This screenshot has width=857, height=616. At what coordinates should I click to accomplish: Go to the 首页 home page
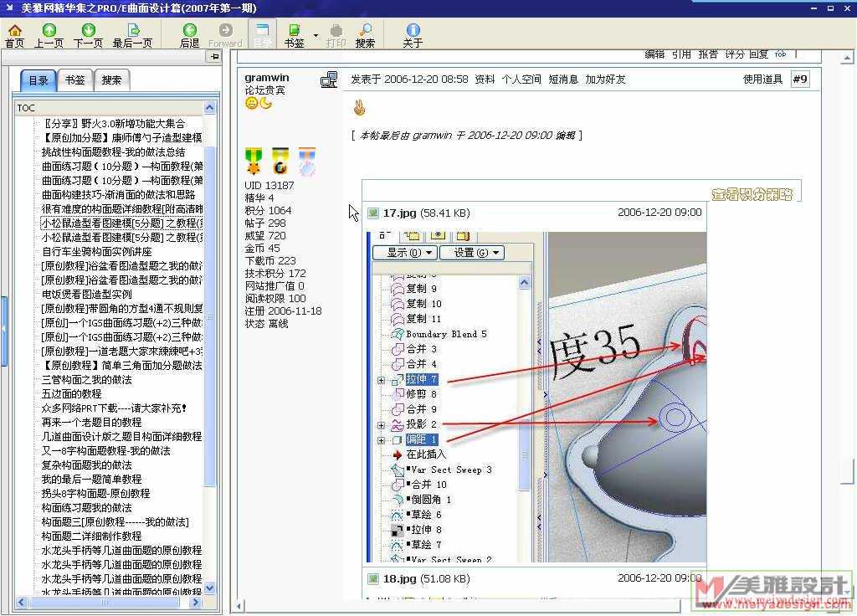[x=15, y=35]
